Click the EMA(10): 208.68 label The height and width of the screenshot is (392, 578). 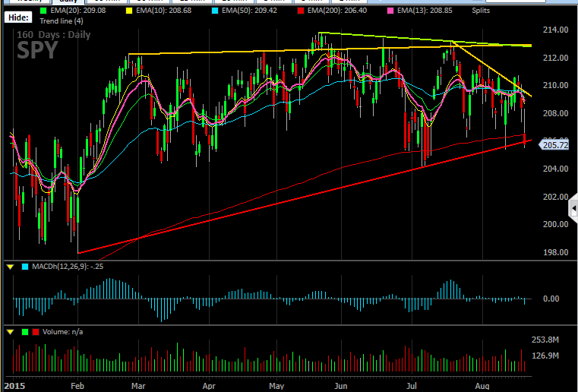(163, 11)
